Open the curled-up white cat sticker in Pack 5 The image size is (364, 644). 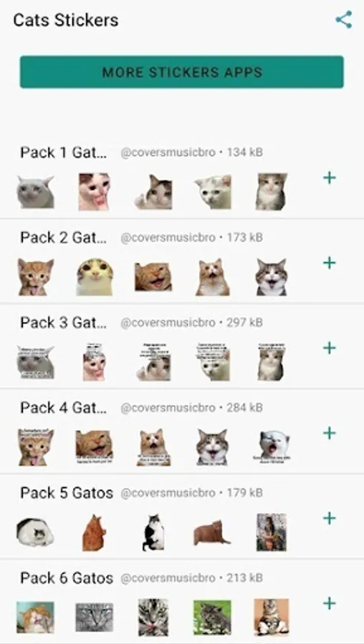pyautogui.click(x=35, y=532)
